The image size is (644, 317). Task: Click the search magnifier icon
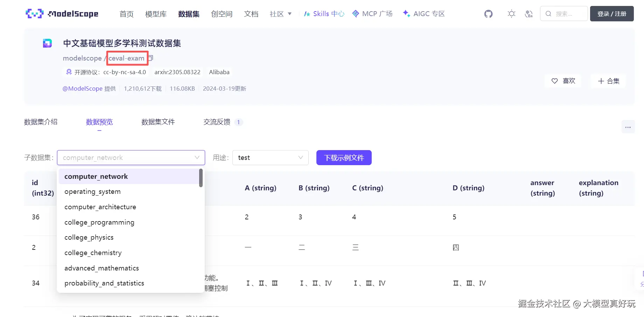548,14
